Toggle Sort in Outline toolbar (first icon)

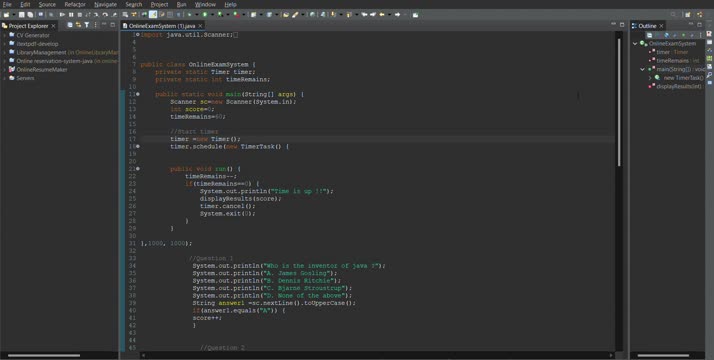coord(649,35)
